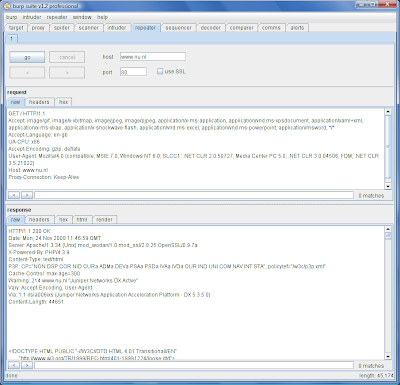Switch to the comms tab
Image resolution: width=400 pixels, height=385 pixels.
(271, 28)
